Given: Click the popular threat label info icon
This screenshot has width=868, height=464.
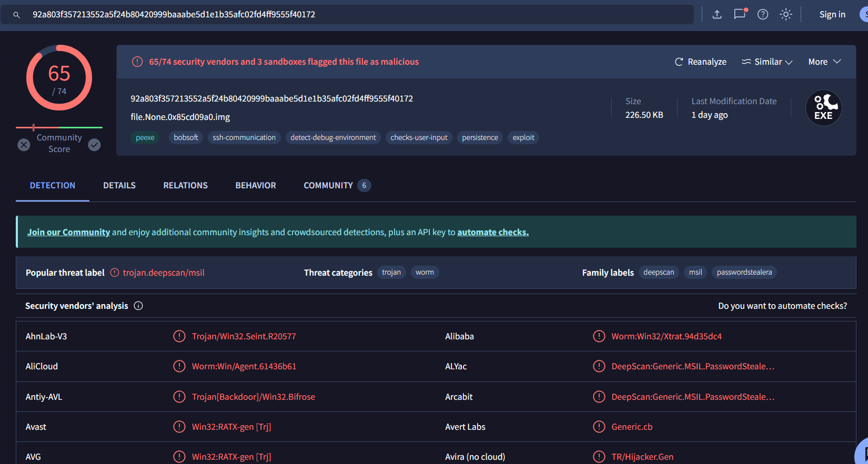Looking at the screenshot, I should 115,273.
